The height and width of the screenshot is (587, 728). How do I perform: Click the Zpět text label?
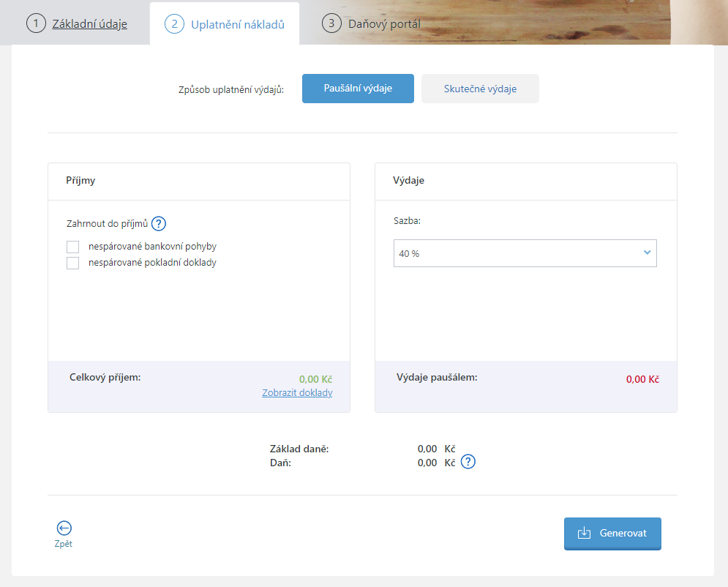(63, 544)
